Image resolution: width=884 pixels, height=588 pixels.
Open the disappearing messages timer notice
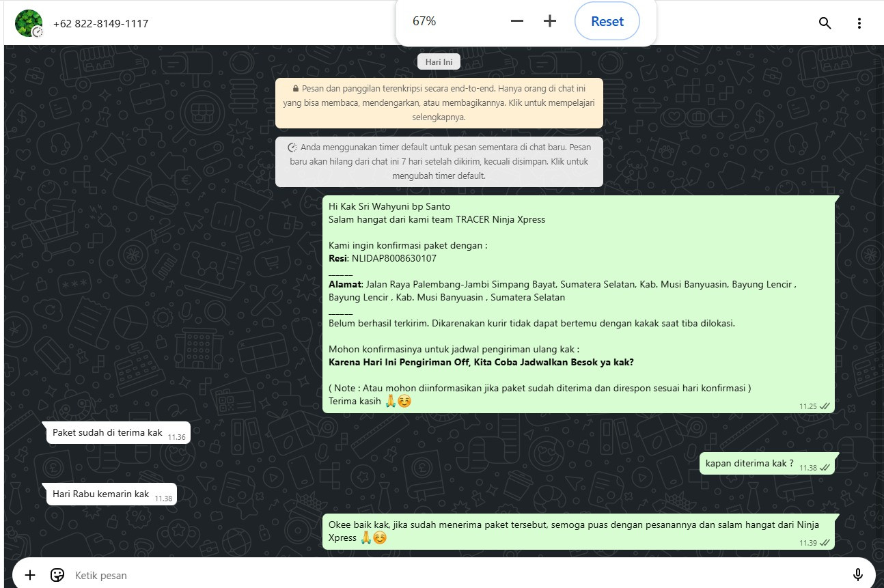click(439, 162)
